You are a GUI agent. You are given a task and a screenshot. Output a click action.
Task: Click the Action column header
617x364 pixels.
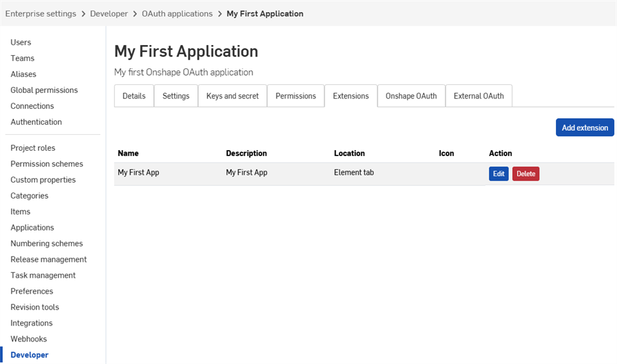point(501,153)
